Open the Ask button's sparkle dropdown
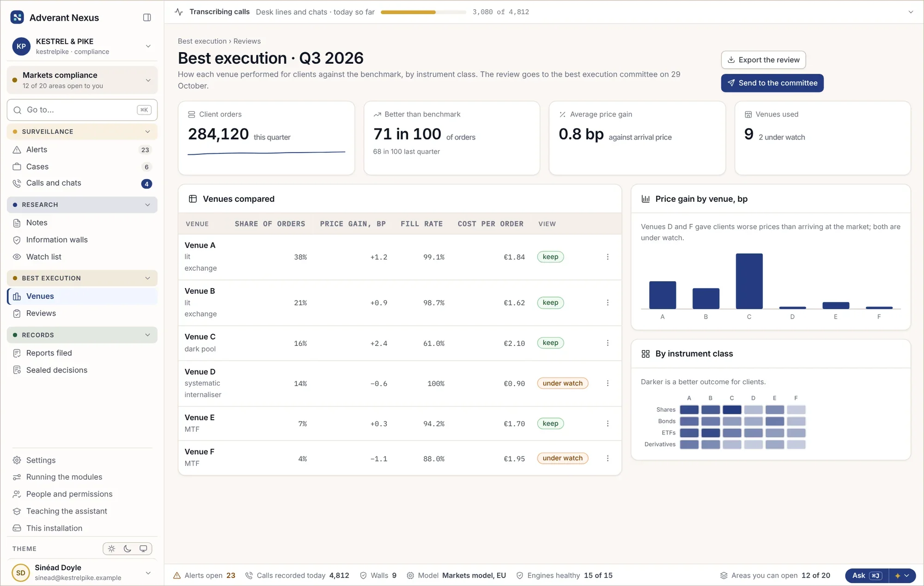Screen dimensions: 924x586 click(902, 576)
